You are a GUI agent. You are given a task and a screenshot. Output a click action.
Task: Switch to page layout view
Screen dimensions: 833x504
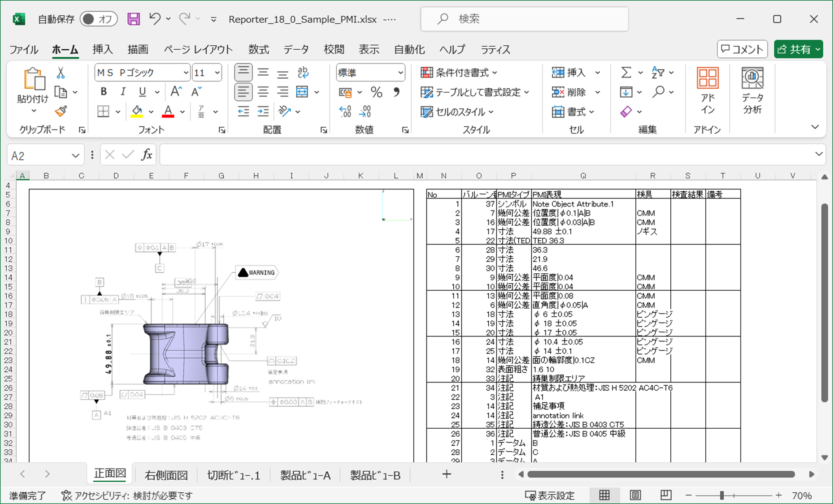point(635,495)
